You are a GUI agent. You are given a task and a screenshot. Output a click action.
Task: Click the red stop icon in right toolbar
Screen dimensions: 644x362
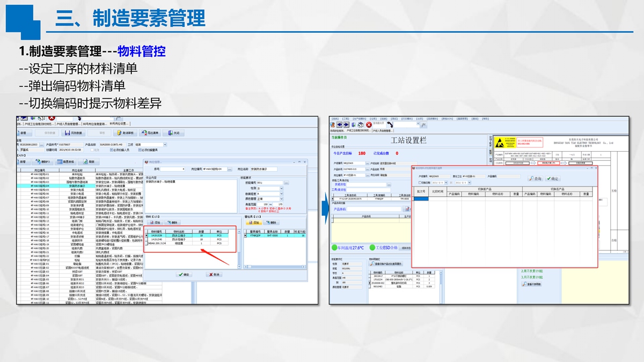click(x=369, y=125)
